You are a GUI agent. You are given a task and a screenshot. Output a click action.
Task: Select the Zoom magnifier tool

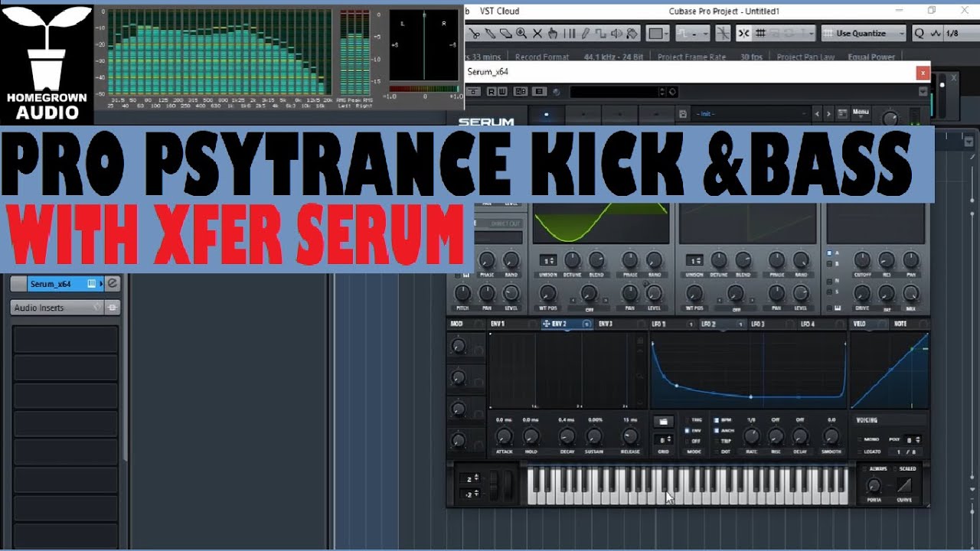pos(521,33)
